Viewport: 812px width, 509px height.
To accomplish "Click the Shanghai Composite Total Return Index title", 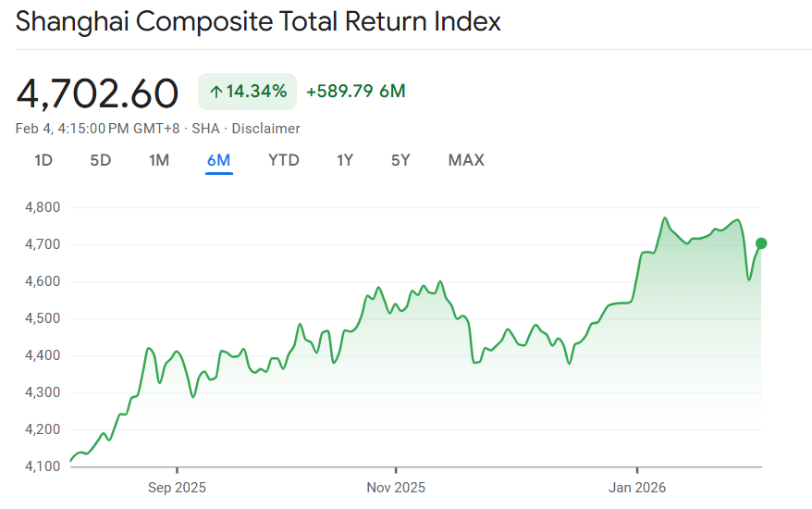I will tap(258, 21).
